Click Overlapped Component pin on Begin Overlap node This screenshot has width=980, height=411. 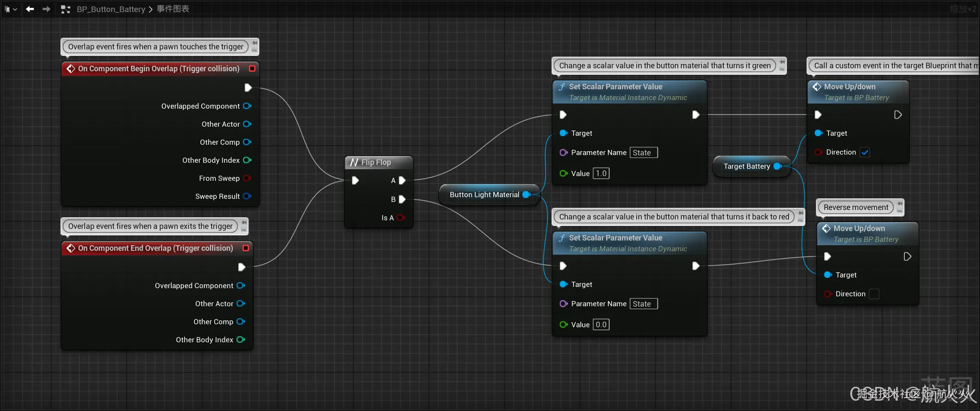coord(247,106)
